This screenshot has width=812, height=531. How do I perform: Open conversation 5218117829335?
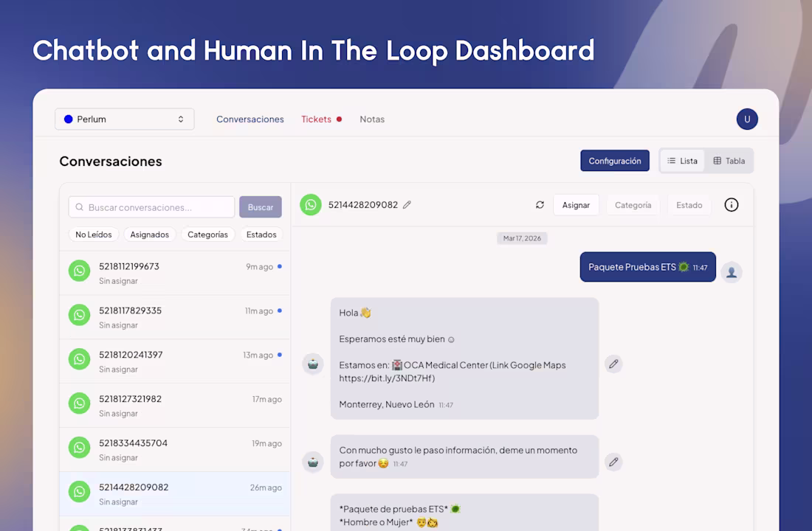(x=175, y=317)
